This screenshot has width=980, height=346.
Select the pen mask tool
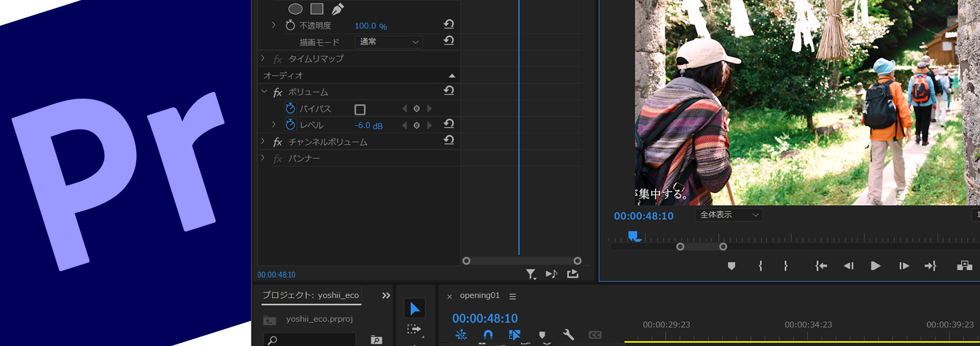click(338, 9)
